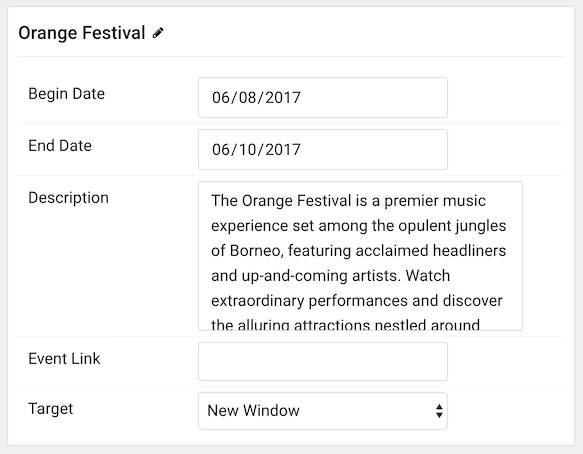Viewport: 583px width, 454px height.
Task: Click the up-down arrows on Target select
Action: 439,411
